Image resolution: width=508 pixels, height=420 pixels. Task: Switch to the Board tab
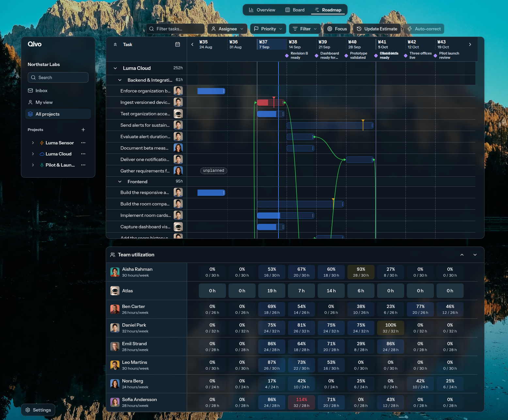tap(295, 10)
